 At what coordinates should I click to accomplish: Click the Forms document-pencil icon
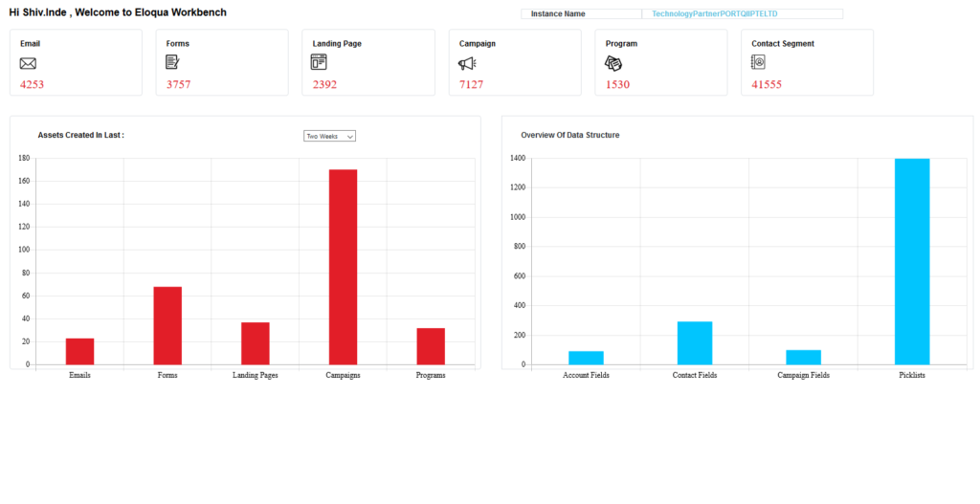point(172,62)
